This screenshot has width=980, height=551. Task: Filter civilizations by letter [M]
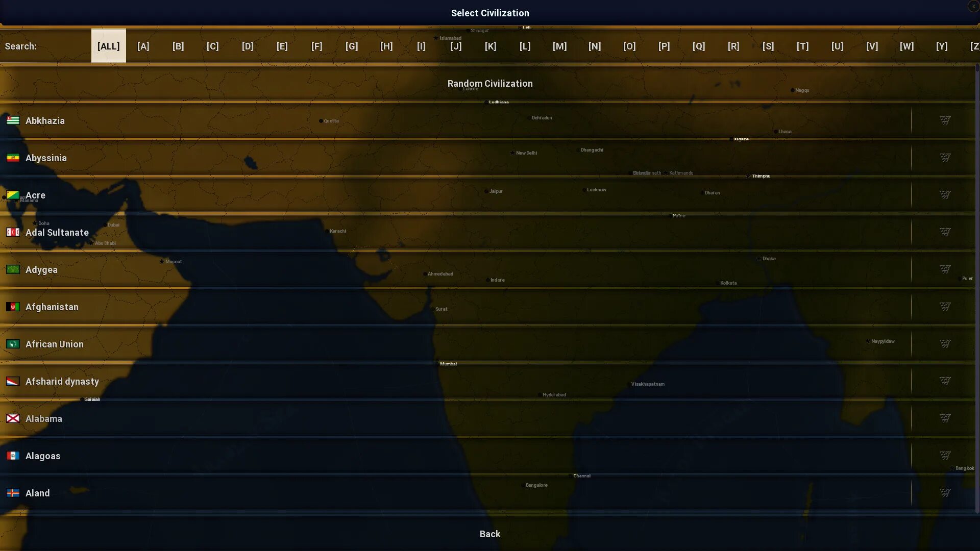pyautogui.click(x=559, y=46)
